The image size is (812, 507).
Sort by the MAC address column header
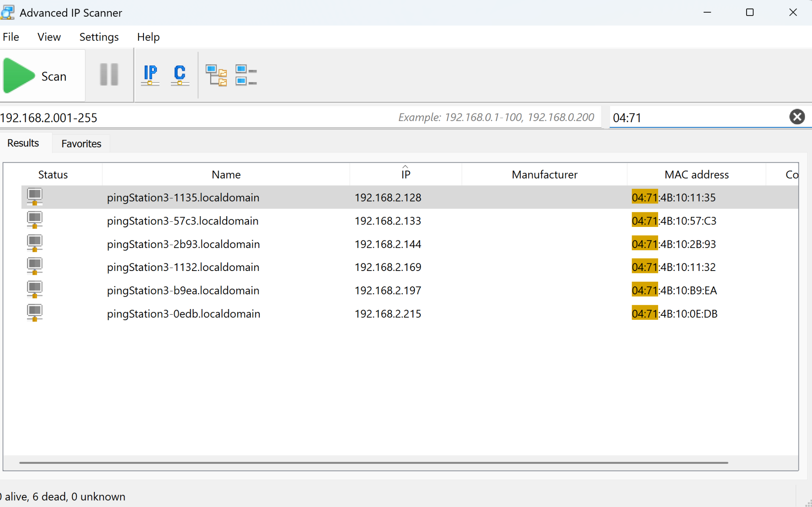click(697, 175)
